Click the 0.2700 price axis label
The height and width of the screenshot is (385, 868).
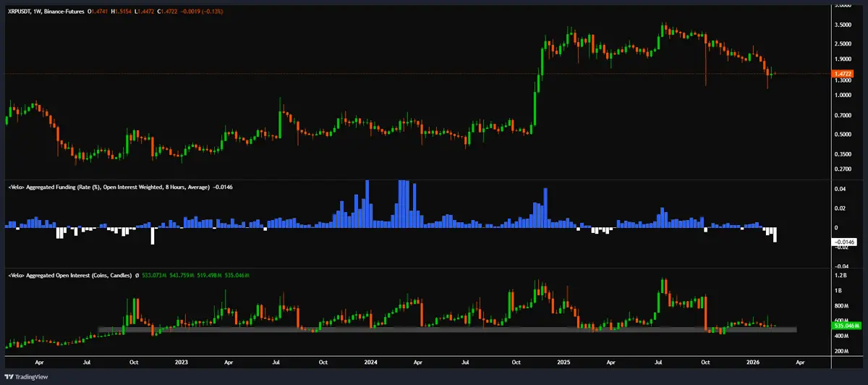tap(843, 169)
